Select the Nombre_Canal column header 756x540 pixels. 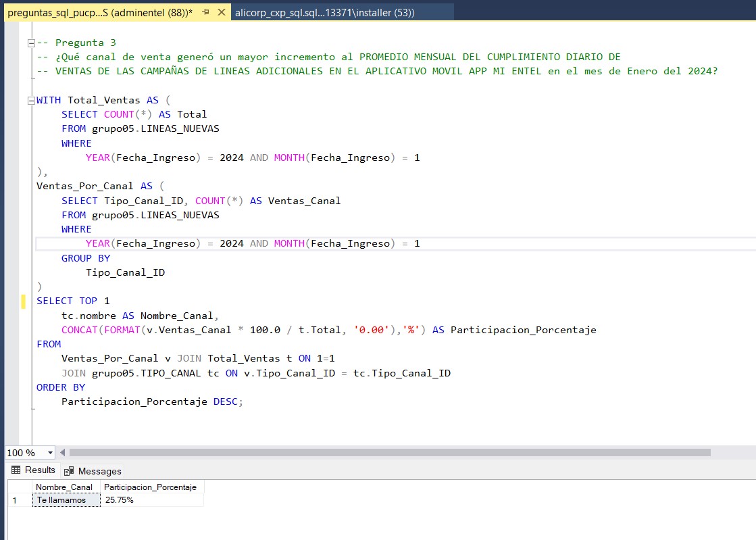(x=64, y=487)
